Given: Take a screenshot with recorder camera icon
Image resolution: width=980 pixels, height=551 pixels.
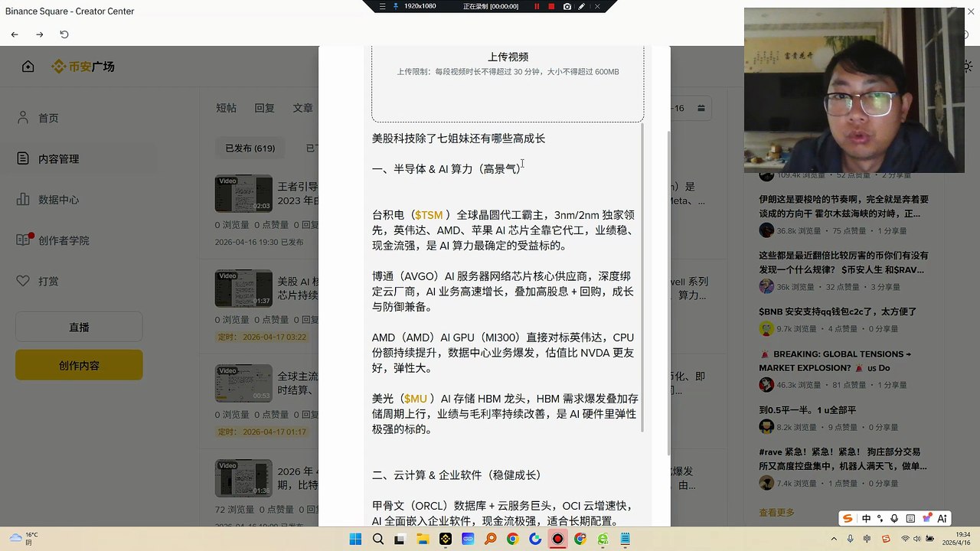Looking at the screenshot, I should (x=567, y=6).
